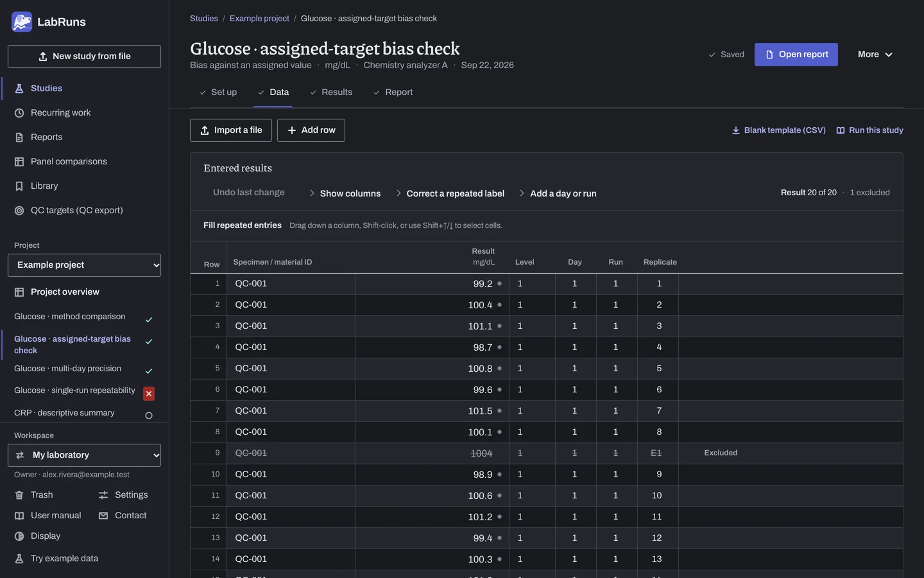This screenshot has width=924, height=578.
Task: Switch to the Set up tab
Action: (218, 92)
